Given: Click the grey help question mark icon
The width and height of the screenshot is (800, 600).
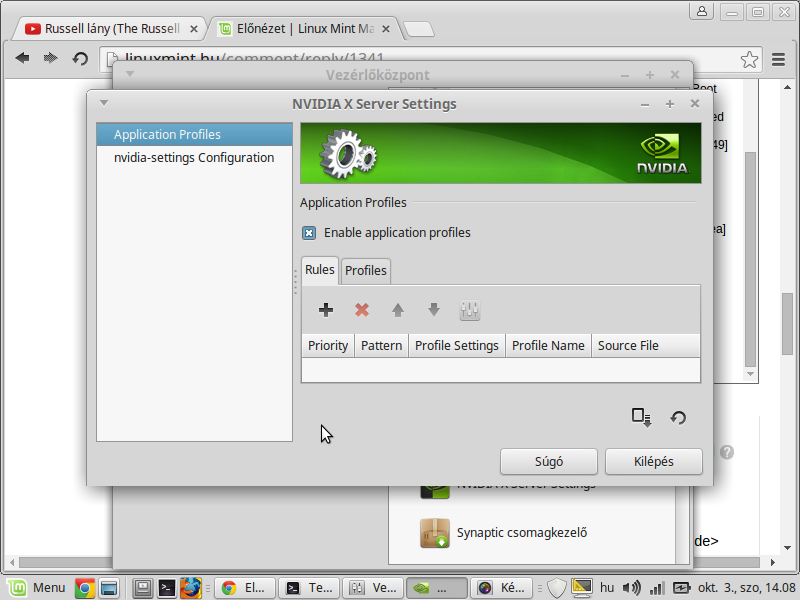Looking at the screenshot, I should click(727, 452).
